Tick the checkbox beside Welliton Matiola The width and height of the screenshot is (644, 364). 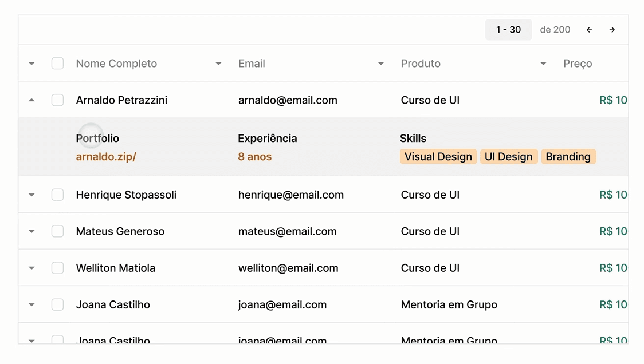click(x=57, y=268)
